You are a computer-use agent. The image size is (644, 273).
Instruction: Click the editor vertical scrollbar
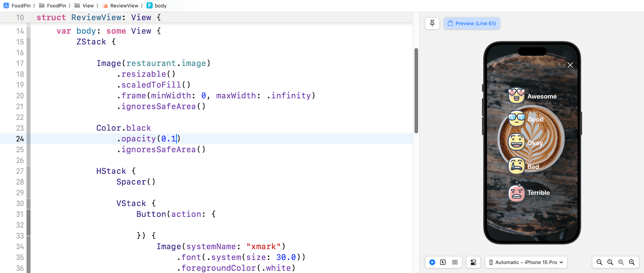click(416, 91)
